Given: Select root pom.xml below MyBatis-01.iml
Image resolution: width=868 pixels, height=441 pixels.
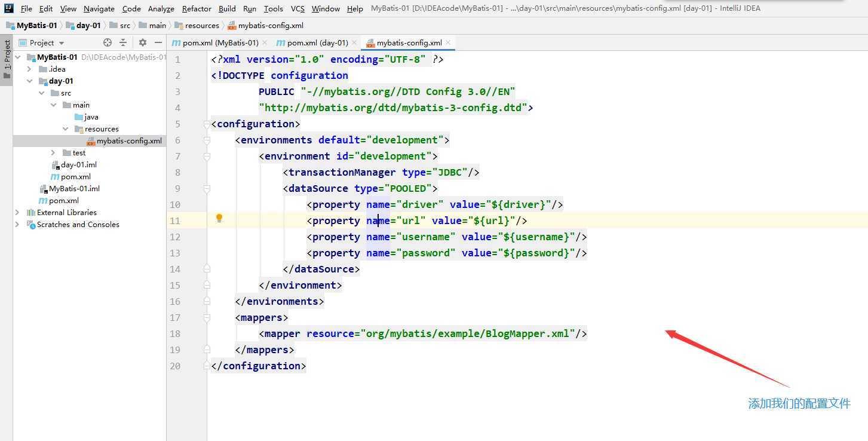Looking at the screenshot, I should [x=59, y=200].
